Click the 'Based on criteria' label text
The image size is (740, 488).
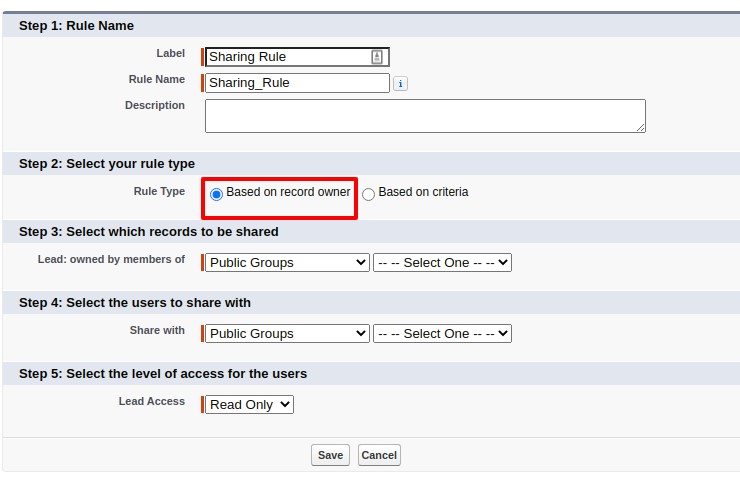pyautogui.click(x=423, y=192)
